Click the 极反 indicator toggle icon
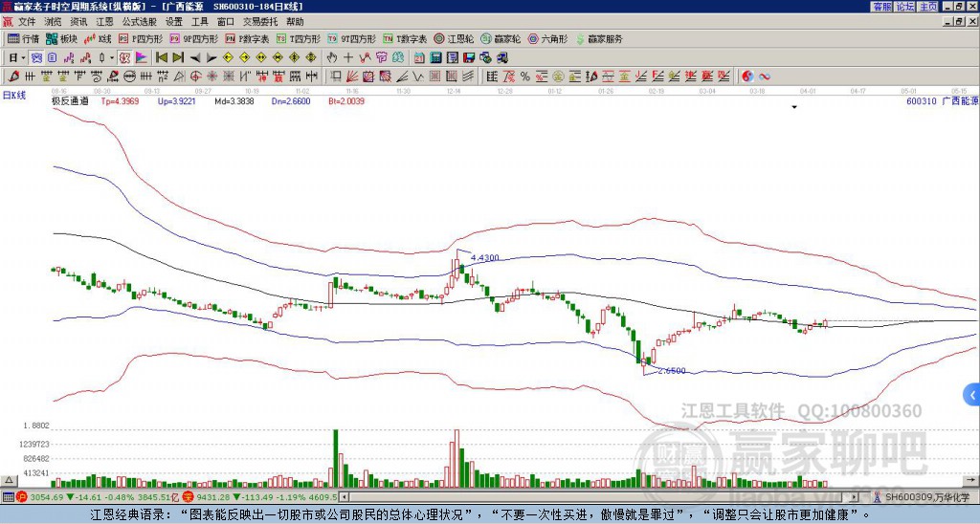 (124, 58)
